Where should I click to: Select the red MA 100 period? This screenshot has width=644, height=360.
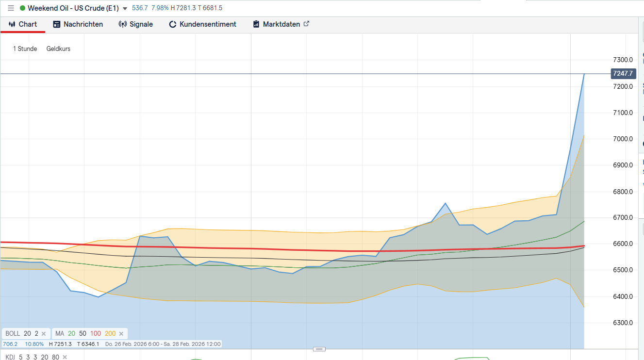pos(96,334)
